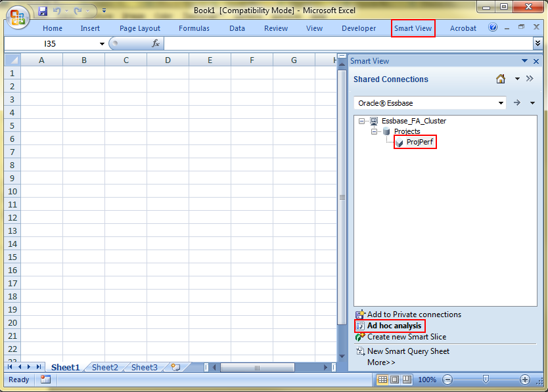Open the Acrobat ribbon tab
The height and width of the screenshot is (392, 548).
pos(463,28)
